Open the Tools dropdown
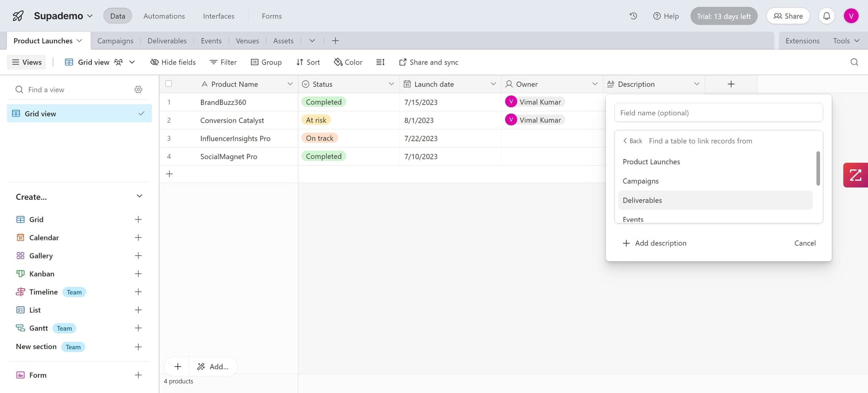The height and width of the screenshot is (393, 868). point(846,41)
